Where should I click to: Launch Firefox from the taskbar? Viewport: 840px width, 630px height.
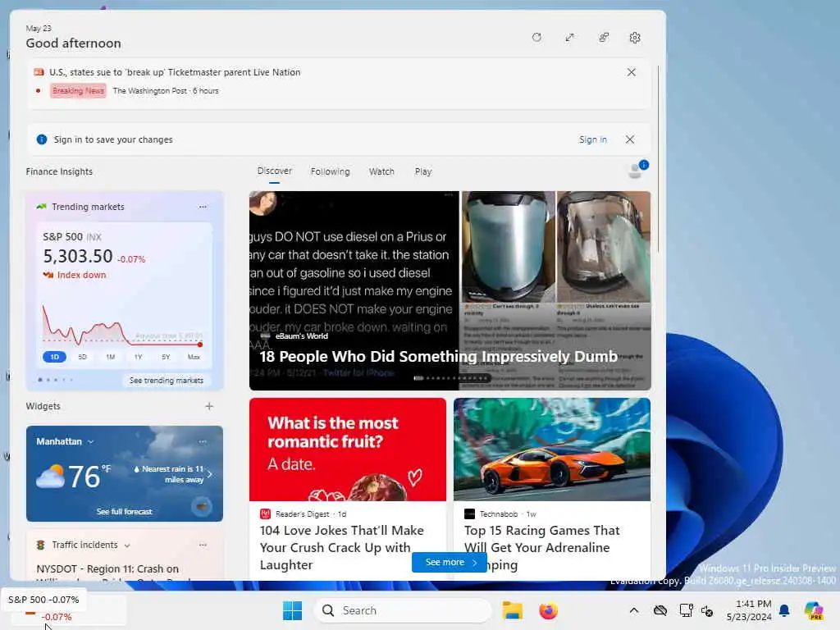coord(548,610)
